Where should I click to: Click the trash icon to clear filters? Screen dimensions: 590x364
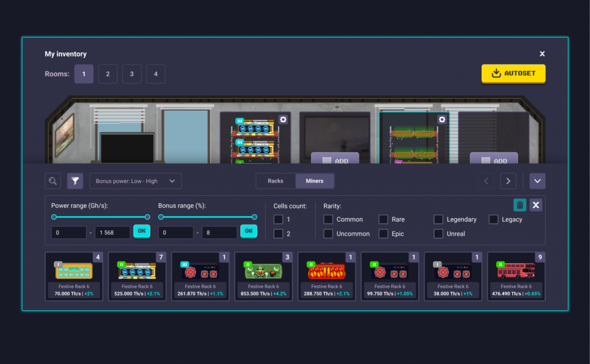point(520,204)
